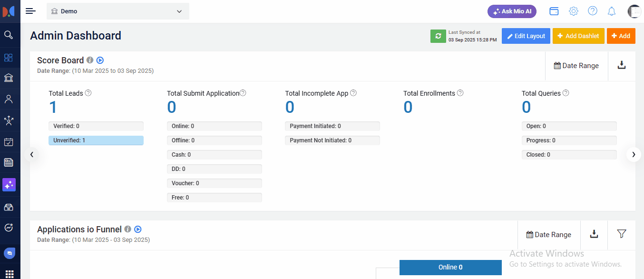Open the institution building icon in sidebar

click(9, 78)
